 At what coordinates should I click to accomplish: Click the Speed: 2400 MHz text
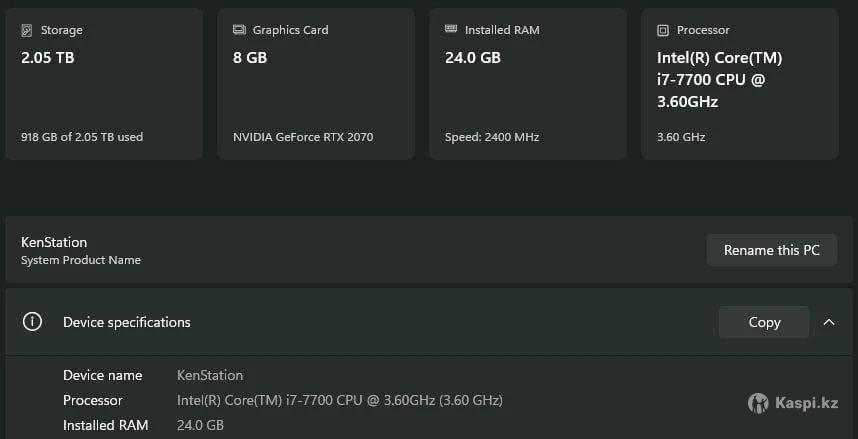(492, 137)
